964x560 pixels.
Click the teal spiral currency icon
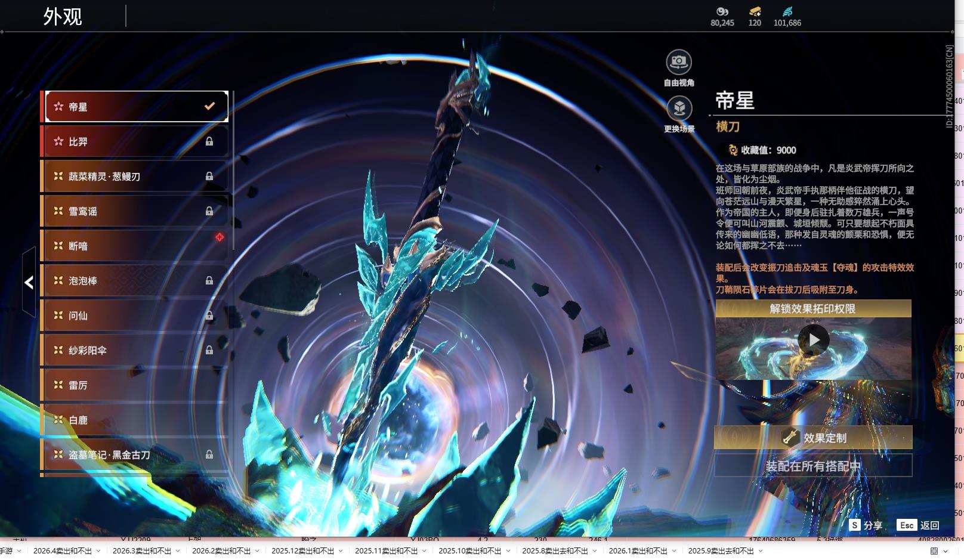pyautogui.click(x=787, y=11)
